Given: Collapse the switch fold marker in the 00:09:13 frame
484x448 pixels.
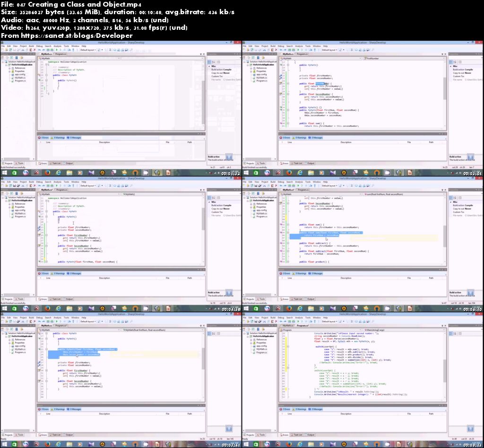Looking at the screenshot, I should (288, 346).
